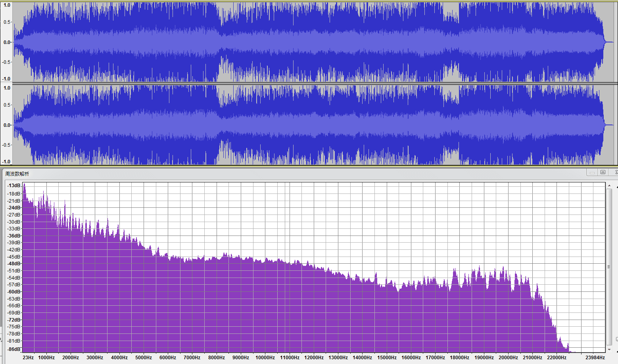This screenshot has width=618, height=364.
Task: Click the -72dB axis label
Action: coord(14,320)
